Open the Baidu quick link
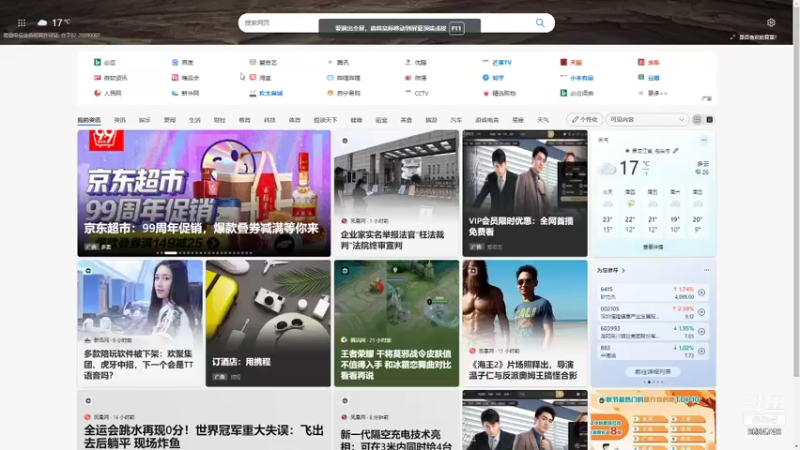The image size is (800, 450). (x=183, y=62)
